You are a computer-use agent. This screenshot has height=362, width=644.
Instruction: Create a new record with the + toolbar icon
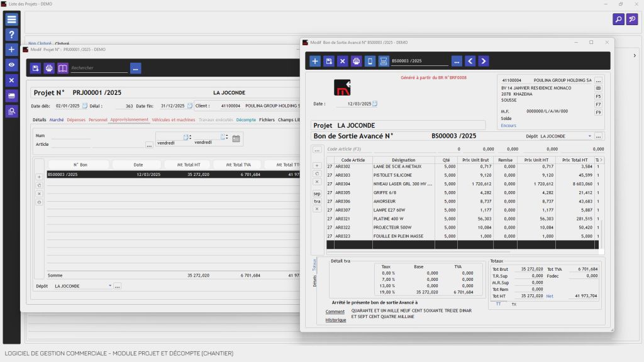pos(314,61)
